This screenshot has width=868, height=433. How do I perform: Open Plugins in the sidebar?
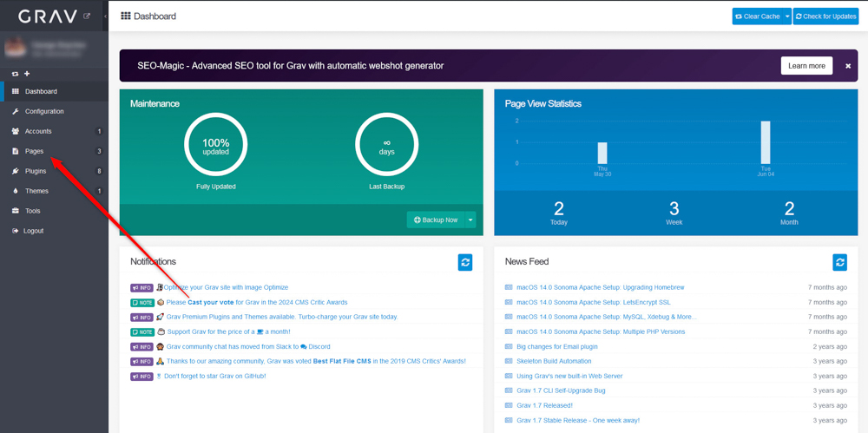point(54,171)
